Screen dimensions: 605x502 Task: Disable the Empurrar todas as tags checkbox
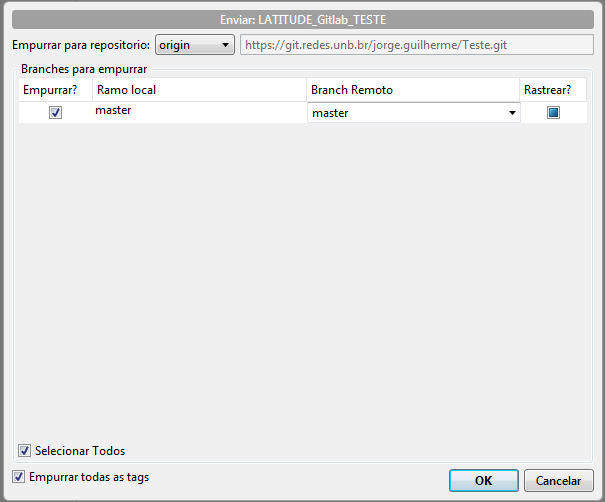coord(19,477)
